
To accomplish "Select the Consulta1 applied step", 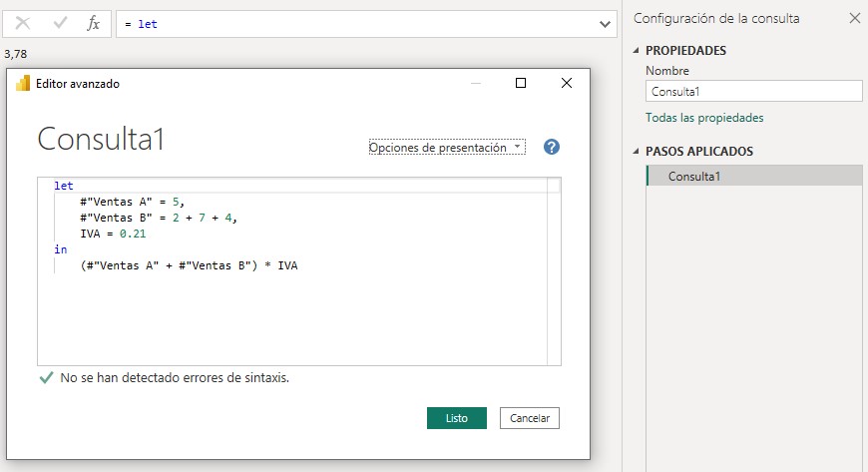I will (x=754, y=177).
